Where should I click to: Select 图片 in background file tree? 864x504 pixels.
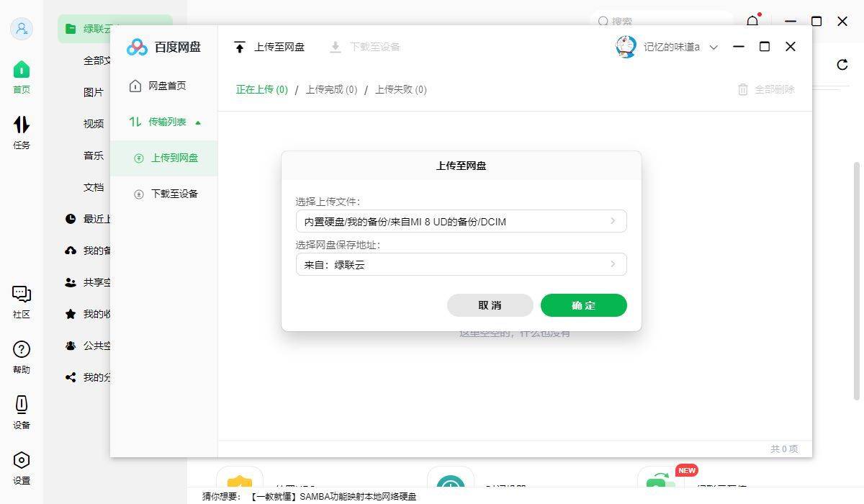coord(94,92)
